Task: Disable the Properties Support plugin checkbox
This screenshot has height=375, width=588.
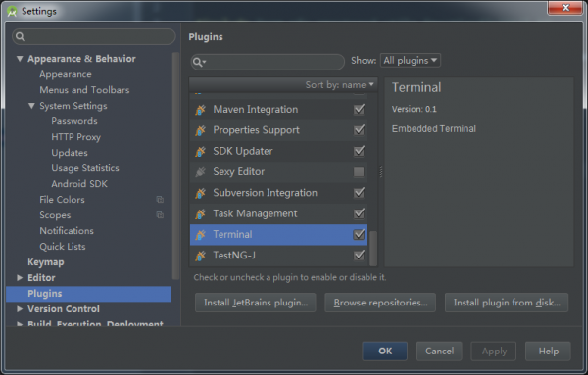Action: tap(359, 130)
